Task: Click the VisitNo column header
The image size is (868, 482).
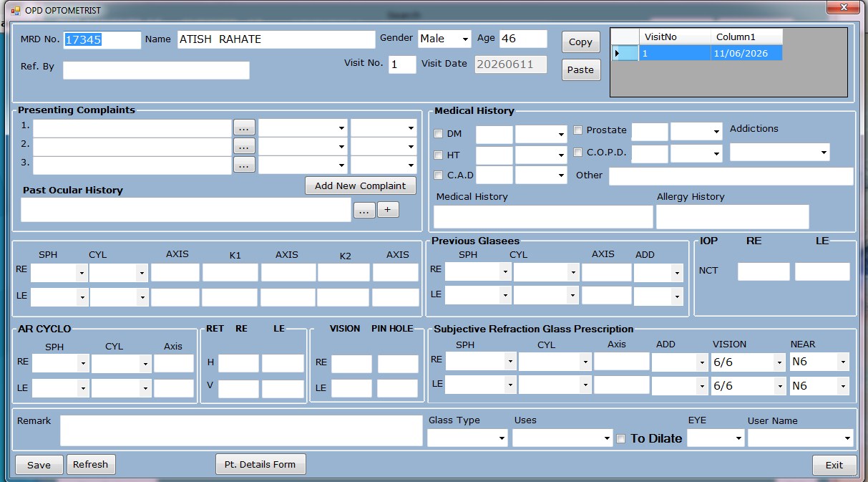Action: coord(675,37)
